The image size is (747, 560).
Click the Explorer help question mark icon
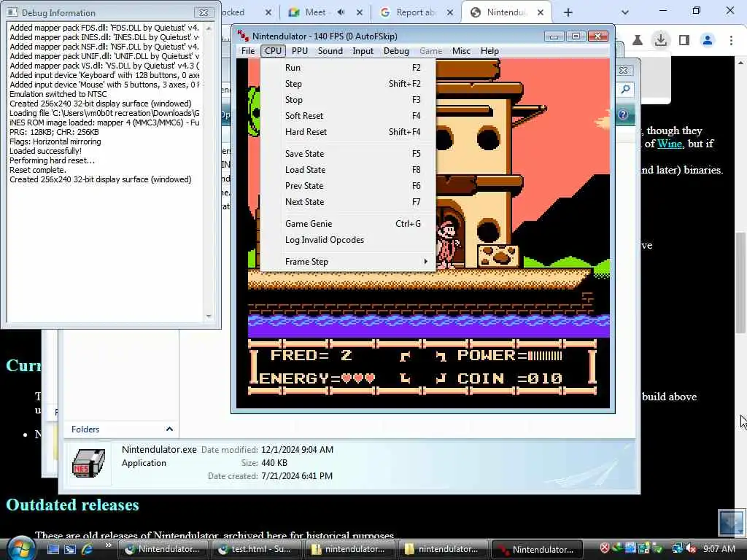[x=623, y=114]
